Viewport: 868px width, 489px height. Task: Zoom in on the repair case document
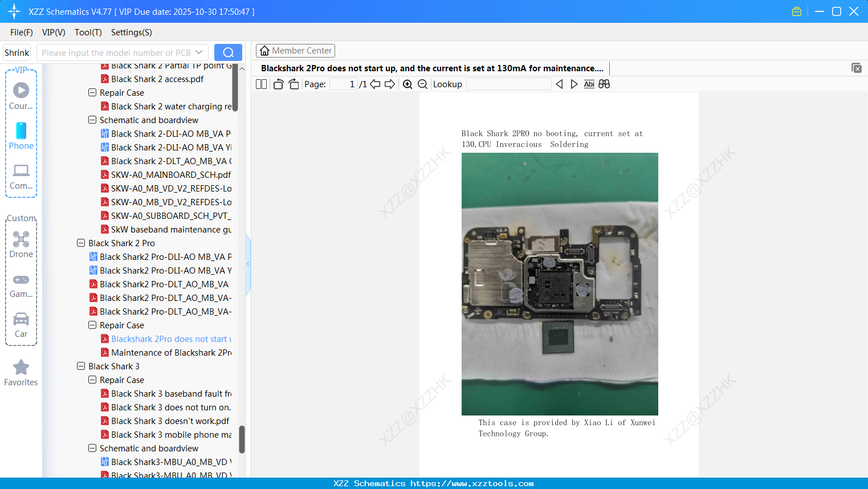tap(407, 84)
